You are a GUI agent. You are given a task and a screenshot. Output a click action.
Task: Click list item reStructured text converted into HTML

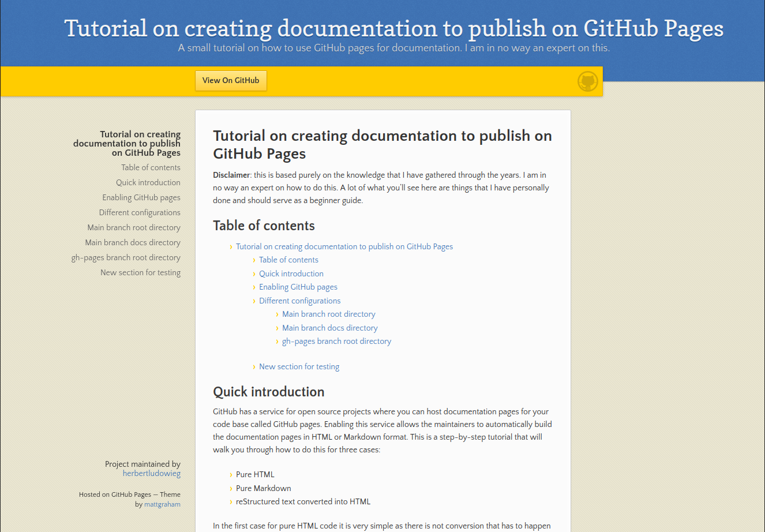303,501
